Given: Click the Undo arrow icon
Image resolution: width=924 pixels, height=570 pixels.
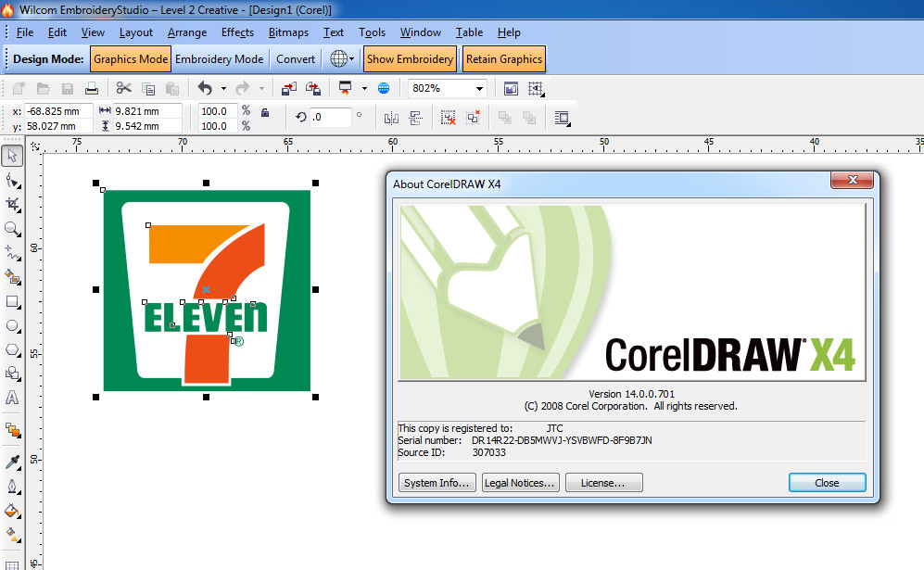Looking at the screenshot, I should (x=205, y=88).
